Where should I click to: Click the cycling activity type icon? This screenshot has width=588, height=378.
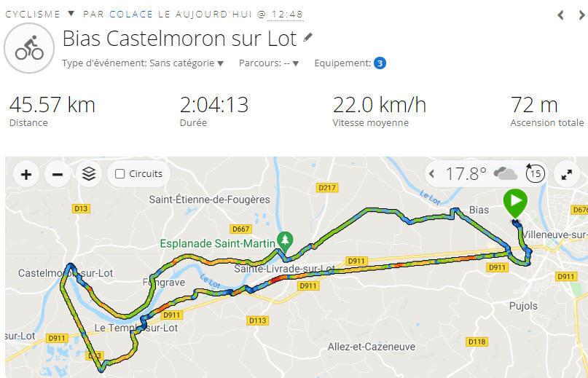click(x=29, y=48)
